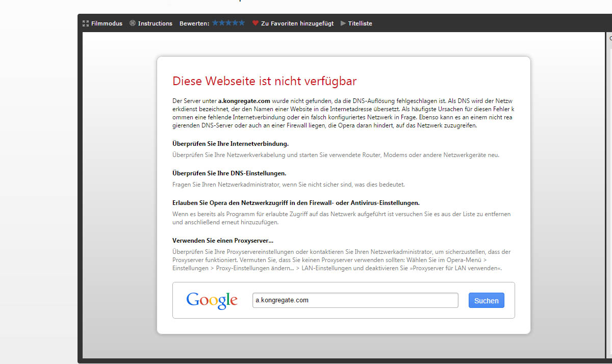Click the 'Bewerten:' label
612x364 pixels.
[194, 23]
